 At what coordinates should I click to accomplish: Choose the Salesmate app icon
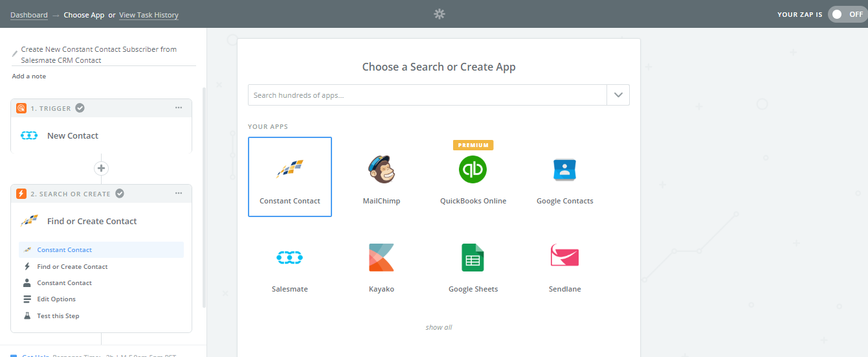(289, 258)
